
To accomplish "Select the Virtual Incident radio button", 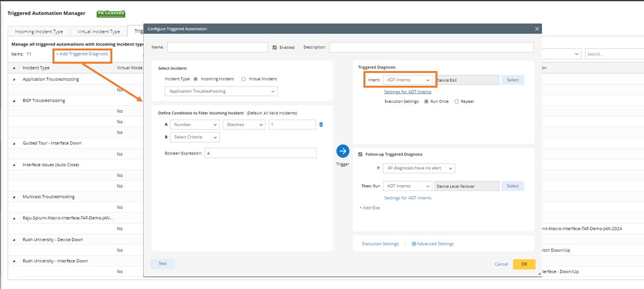I will coord(244,79).
